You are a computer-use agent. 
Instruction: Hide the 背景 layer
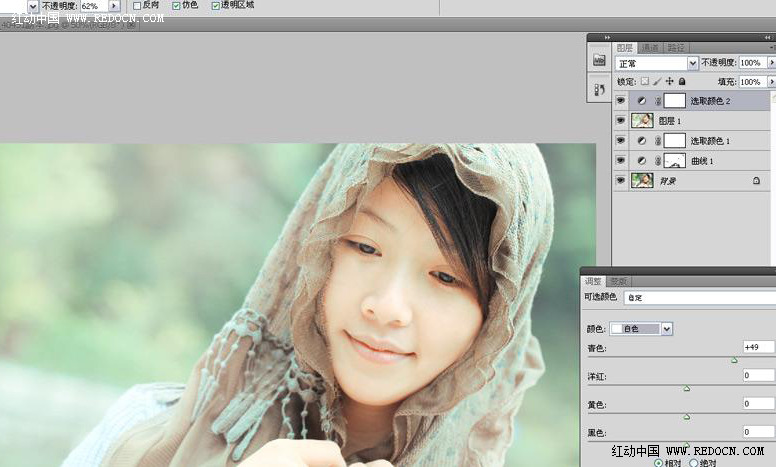tap(620, 181)
